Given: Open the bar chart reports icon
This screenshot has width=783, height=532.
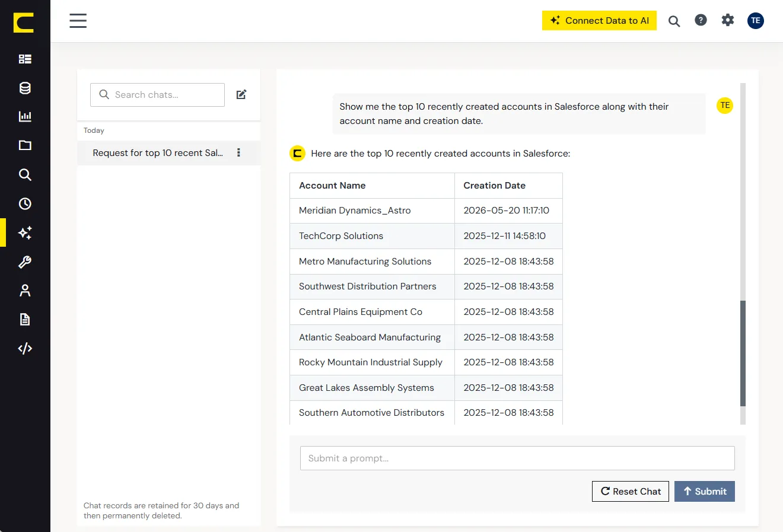Looking at the screenshot, I should (x=25, y=116).
